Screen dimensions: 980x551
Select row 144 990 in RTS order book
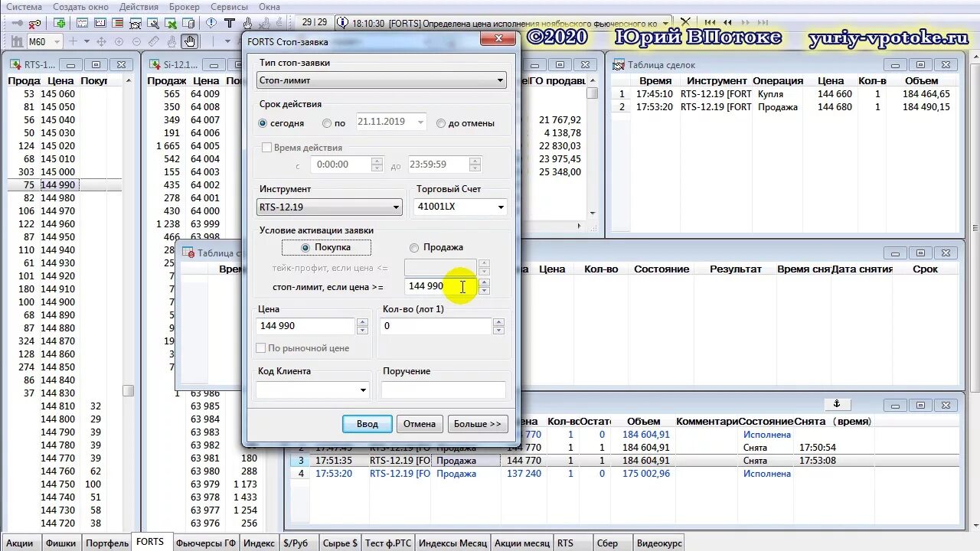click(x=64, y=185)
